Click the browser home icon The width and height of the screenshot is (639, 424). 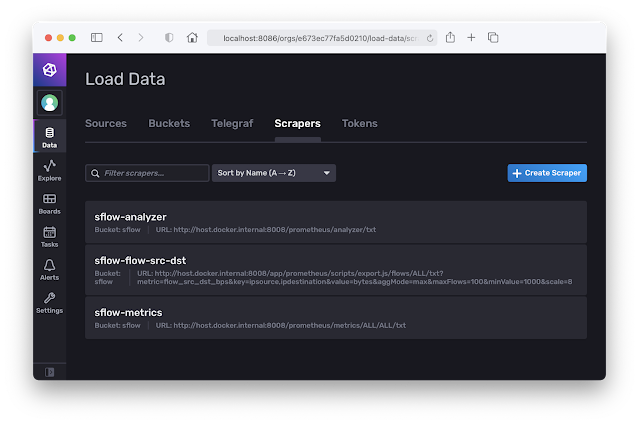coord(192,37)
